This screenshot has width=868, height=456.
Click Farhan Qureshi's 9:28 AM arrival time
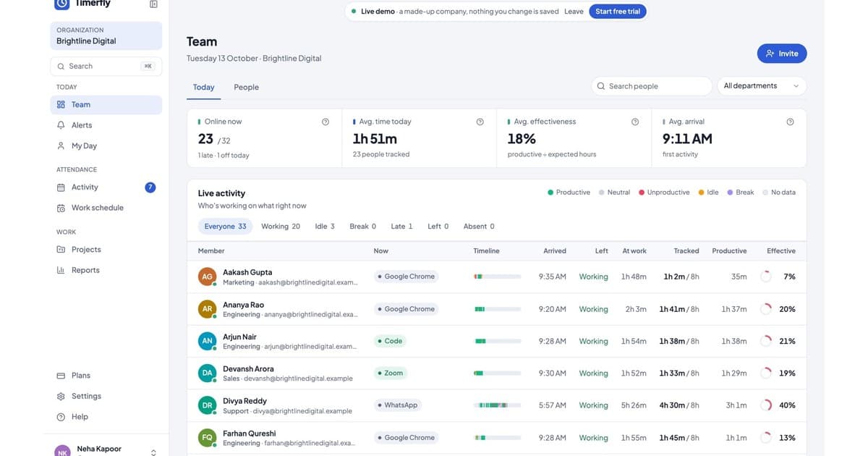pos(553,438)
